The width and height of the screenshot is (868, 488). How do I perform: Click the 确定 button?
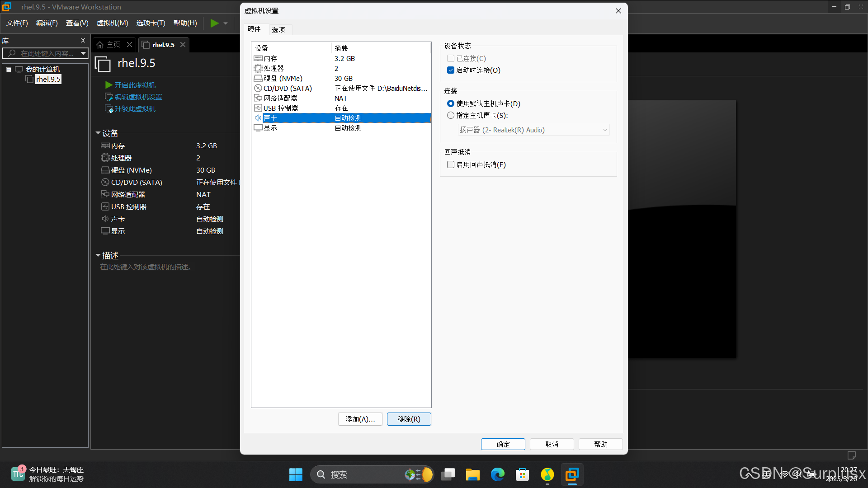coord(503,445)
